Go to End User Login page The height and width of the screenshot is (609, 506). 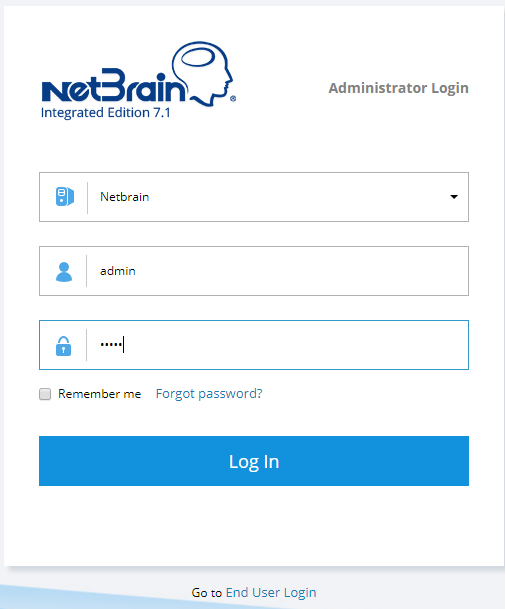(x=271, y=592)
